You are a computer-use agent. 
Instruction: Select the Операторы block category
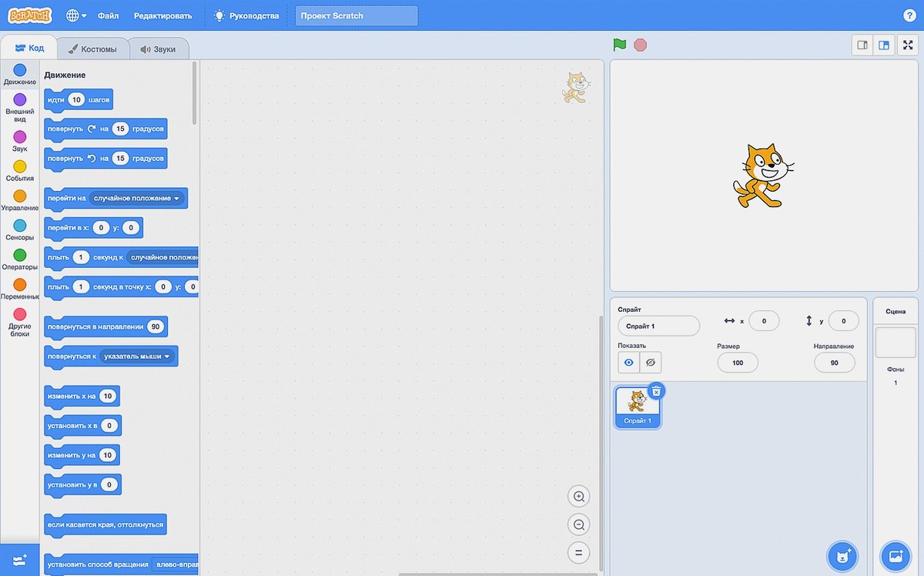(20, 260)
